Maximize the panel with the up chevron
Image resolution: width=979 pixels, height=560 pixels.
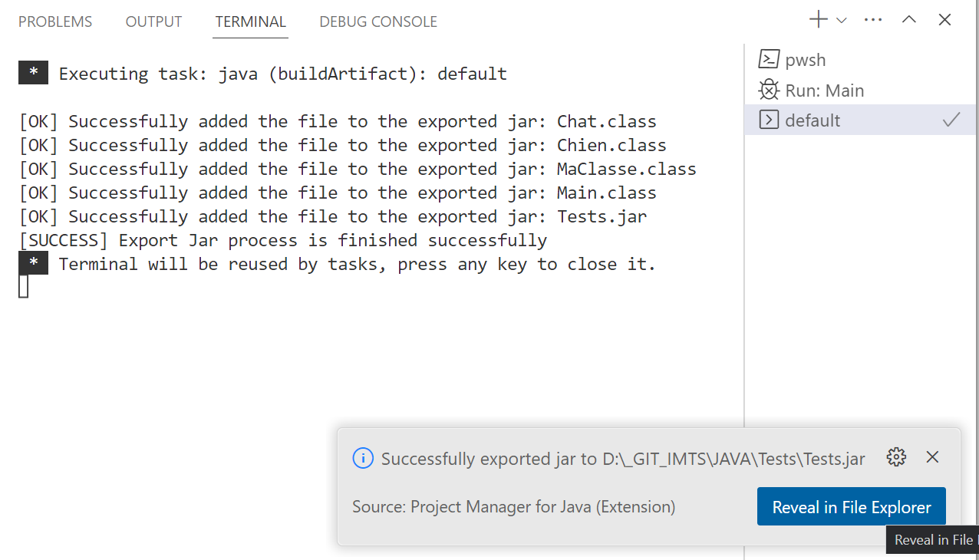tap(909, 21)
